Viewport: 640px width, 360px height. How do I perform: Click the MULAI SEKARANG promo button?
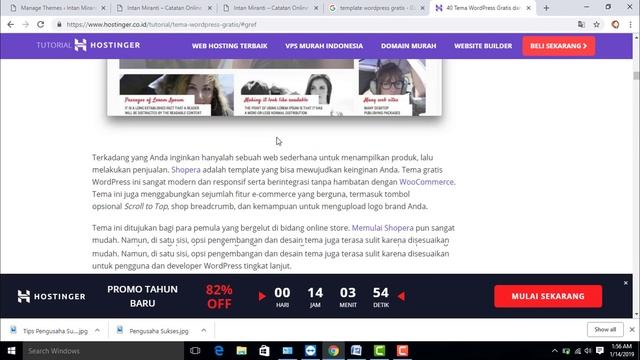tap(548, 296)
